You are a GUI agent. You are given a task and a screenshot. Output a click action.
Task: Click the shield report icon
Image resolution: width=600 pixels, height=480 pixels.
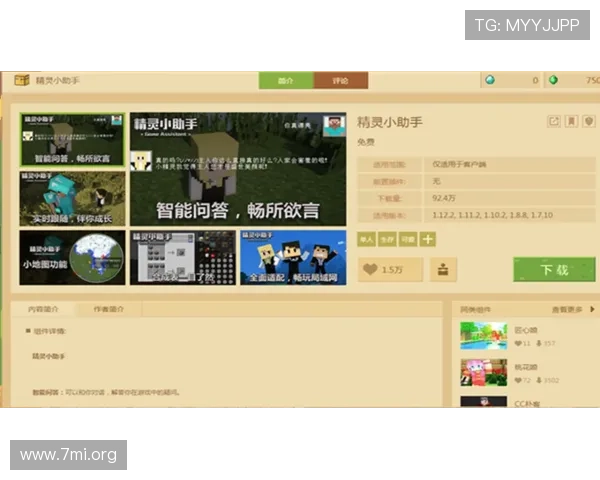(x=589, y=122)
